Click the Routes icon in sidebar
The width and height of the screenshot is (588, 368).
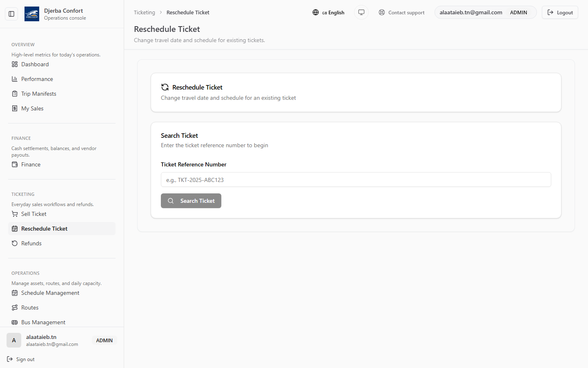[15, 307]
